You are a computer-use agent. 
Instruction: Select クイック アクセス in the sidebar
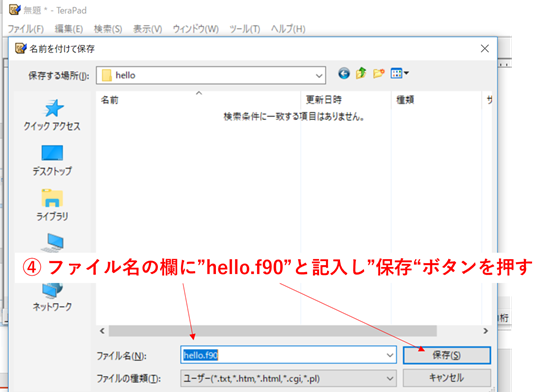tap(52, 115)
